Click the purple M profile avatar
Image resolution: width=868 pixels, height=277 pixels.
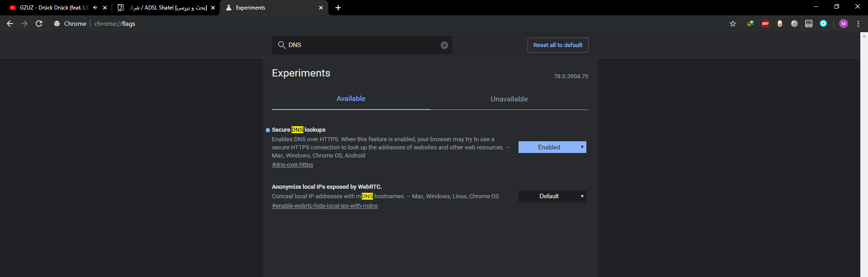(x=843, y=24)
